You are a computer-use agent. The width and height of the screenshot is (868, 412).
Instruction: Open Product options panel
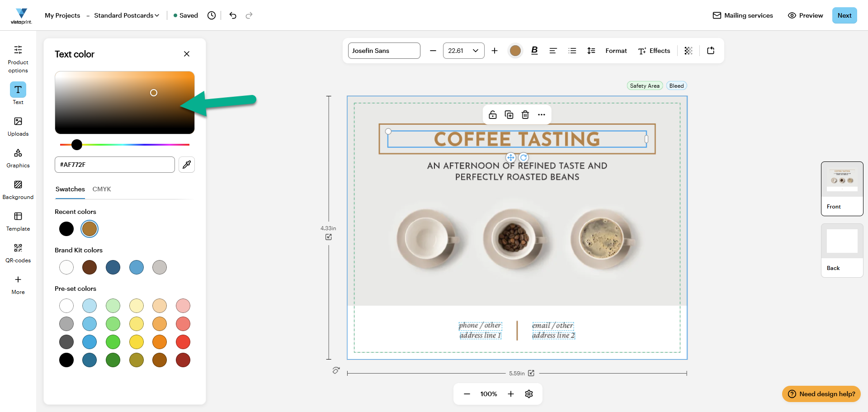click(18, 59)
